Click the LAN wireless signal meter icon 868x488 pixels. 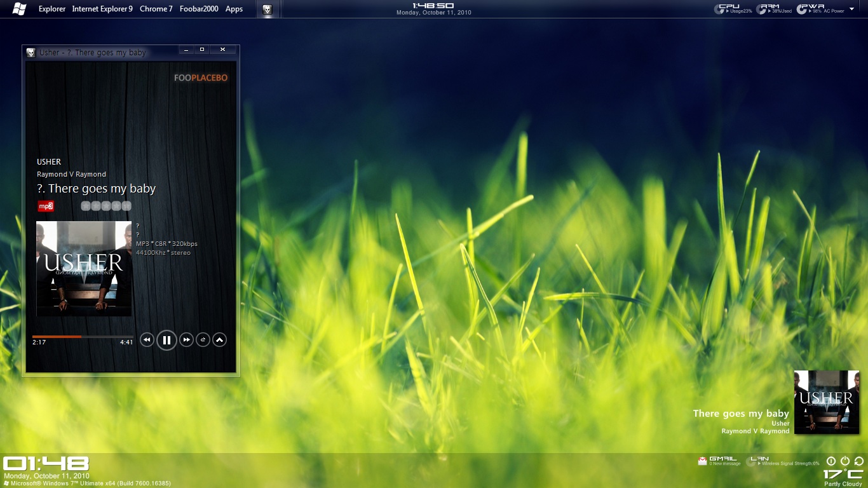[x=750, y=462]
